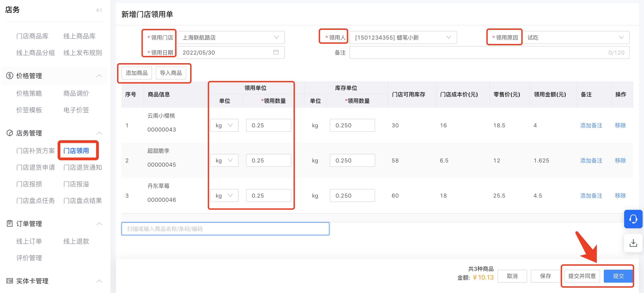Click 移除 for 超甜脆李 row
Image resolution: width=644 pixels, height=293 pixels.
click(620, 160)
